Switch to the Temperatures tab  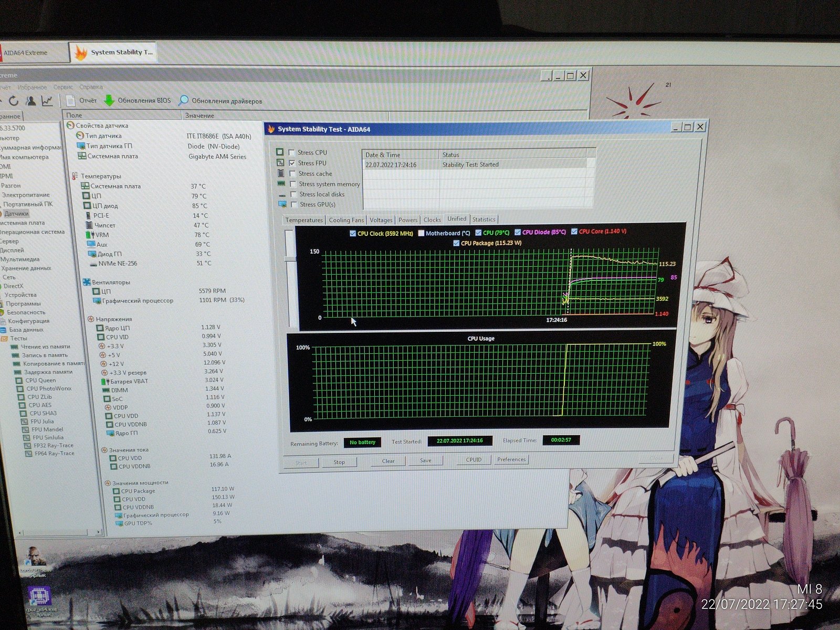pos(304,220)
